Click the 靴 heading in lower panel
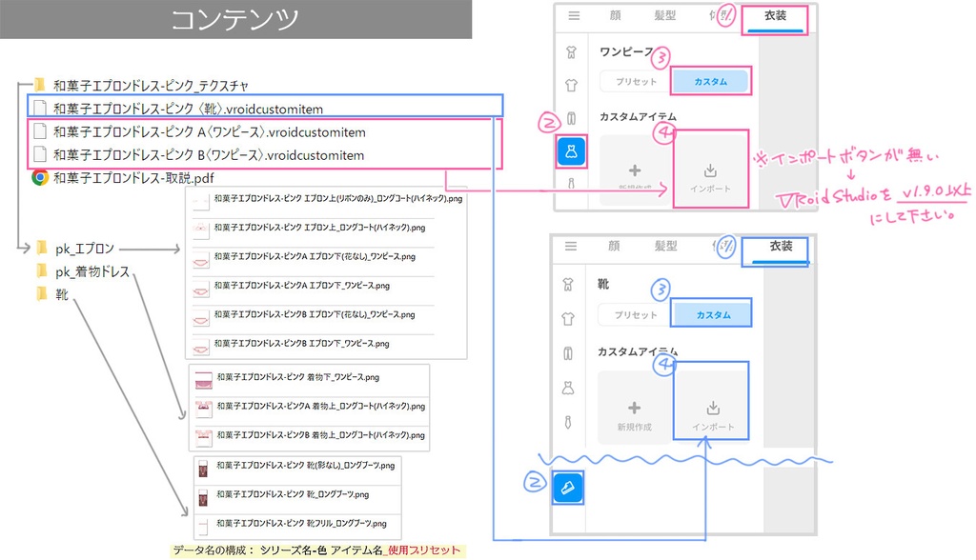Screen dimensions: 976x560 (x=603, y=285)
